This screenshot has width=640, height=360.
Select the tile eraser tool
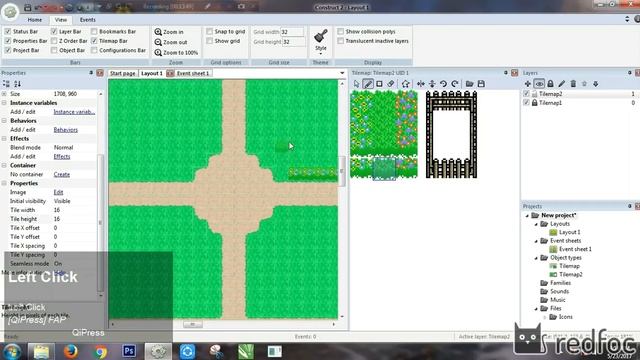point(391,84)
